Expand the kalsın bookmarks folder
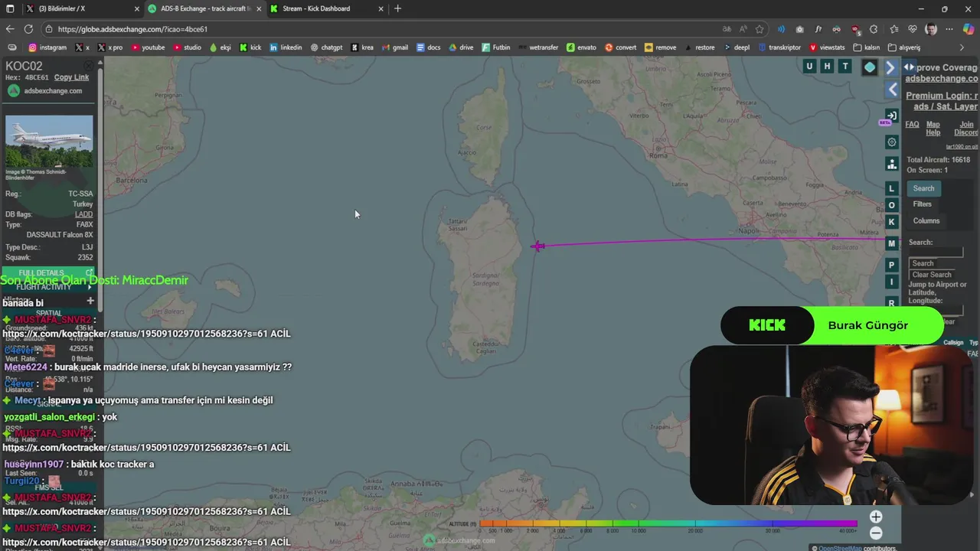This screenshot has height=551, width=980. (865, 47)
